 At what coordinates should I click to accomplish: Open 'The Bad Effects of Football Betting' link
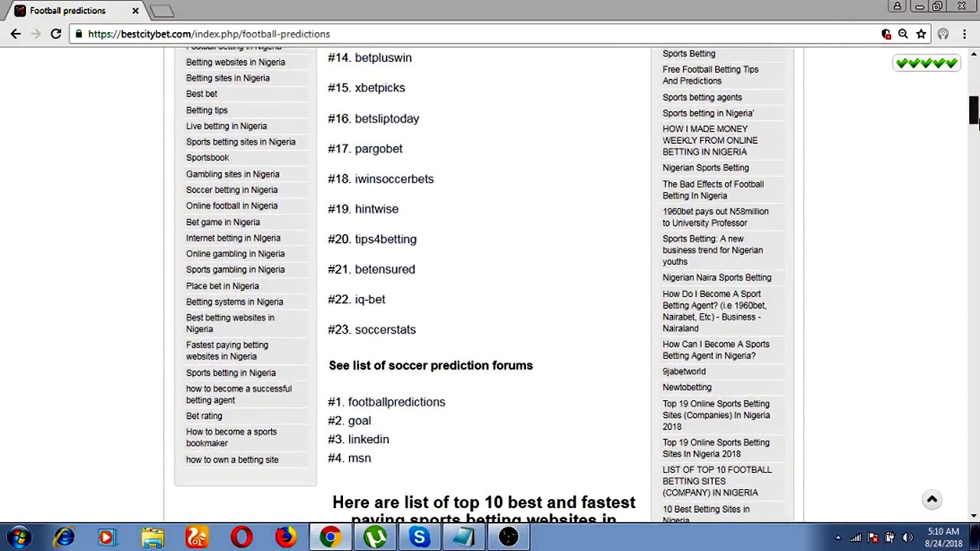[x=713, y=190]
